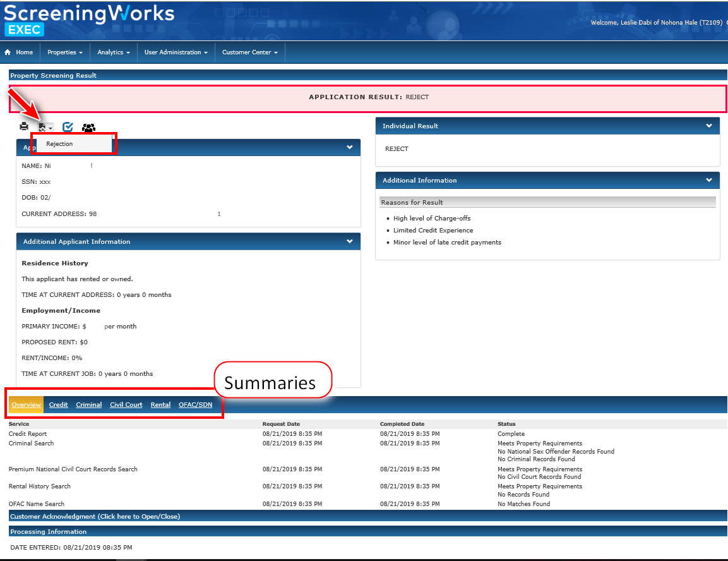Click the 'Status' column header

pos(506,424)
